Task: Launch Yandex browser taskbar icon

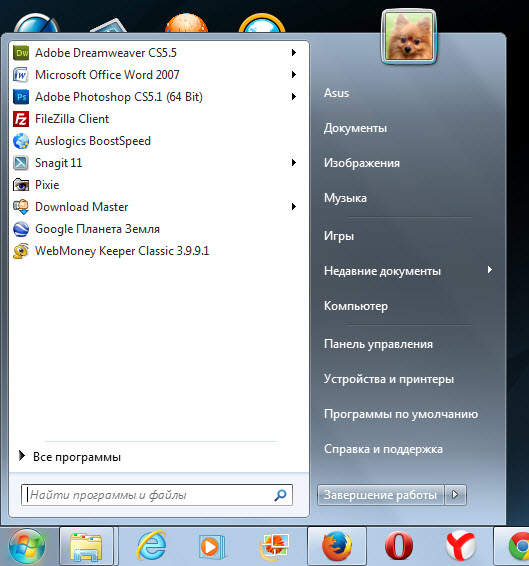Action: [x=460, y=546]
